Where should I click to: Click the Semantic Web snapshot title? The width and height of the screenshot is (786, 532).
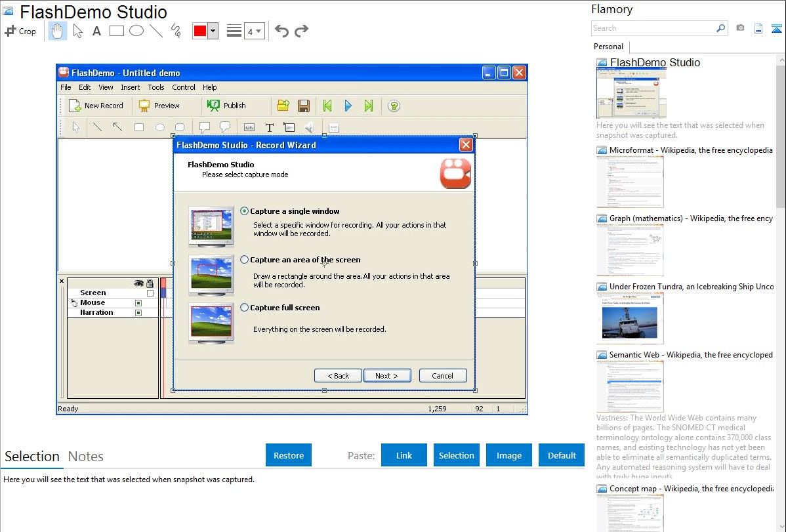691,355
